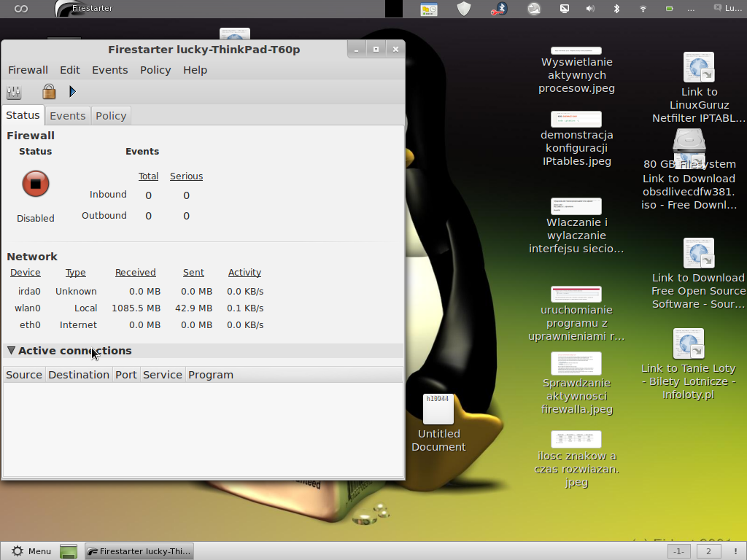
Task: Start the firewall with the blue play arrow
Action: point(72,91)
